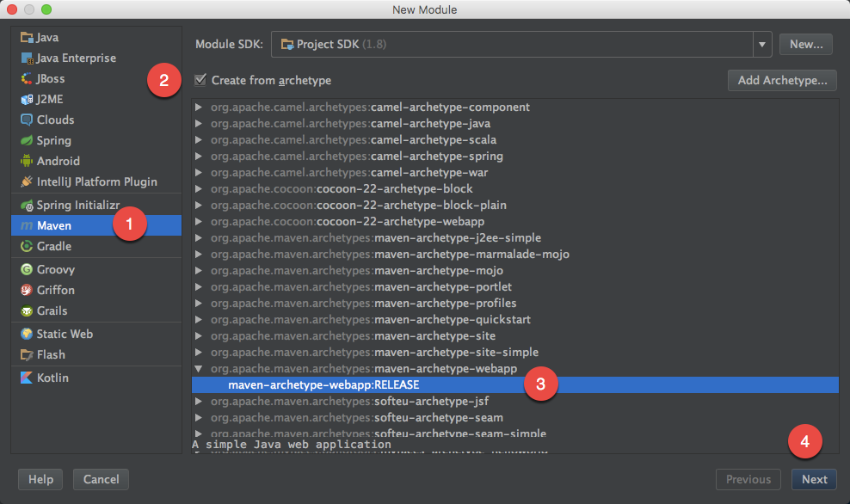This screenshot has height=504, width=850.
Task: Expand the maven-archetype-quickstart node
Action: (x=199, y=320)
